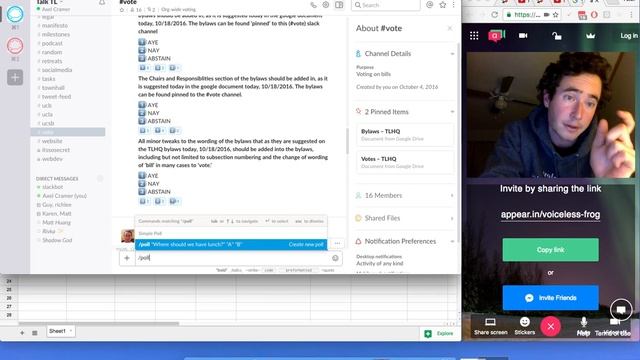Leave the call with red X button
The image size is (640, 360).
(x=551, y=327)
